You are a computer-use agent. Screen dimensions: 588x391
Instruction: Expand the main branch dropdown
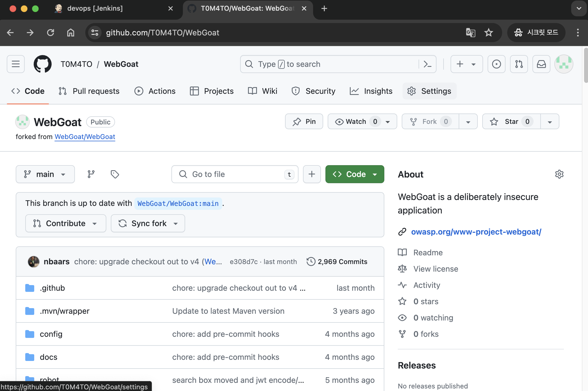tap(45, 174)
